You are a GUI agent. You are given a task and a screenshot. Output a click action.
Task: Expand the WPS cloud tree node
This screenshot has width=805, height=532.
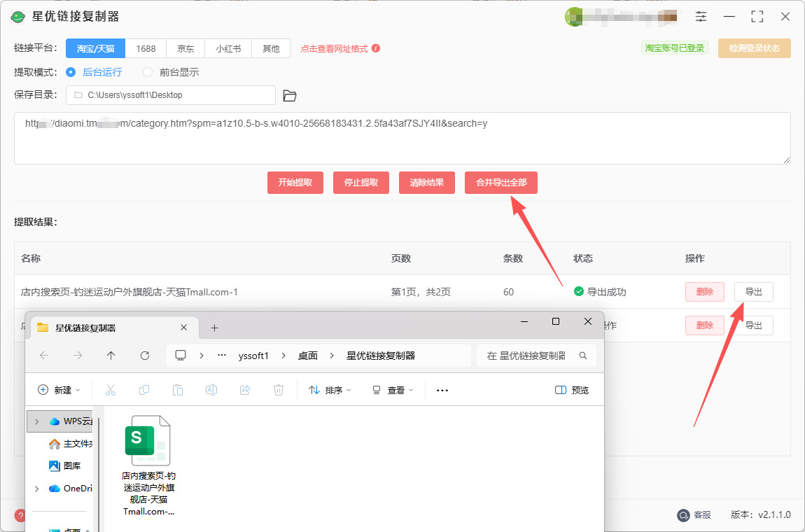pos(36,421)
